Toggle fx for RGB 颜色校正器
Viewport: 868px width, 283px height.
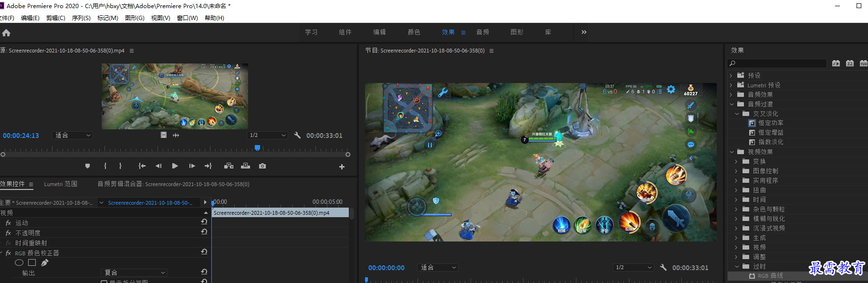point(8,253)
